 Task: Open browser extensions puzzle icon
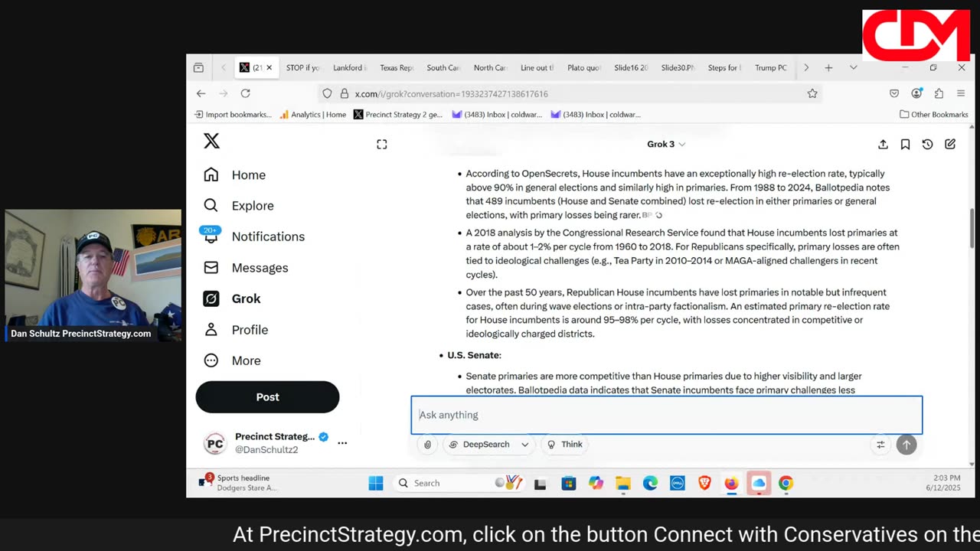point(939,93)
